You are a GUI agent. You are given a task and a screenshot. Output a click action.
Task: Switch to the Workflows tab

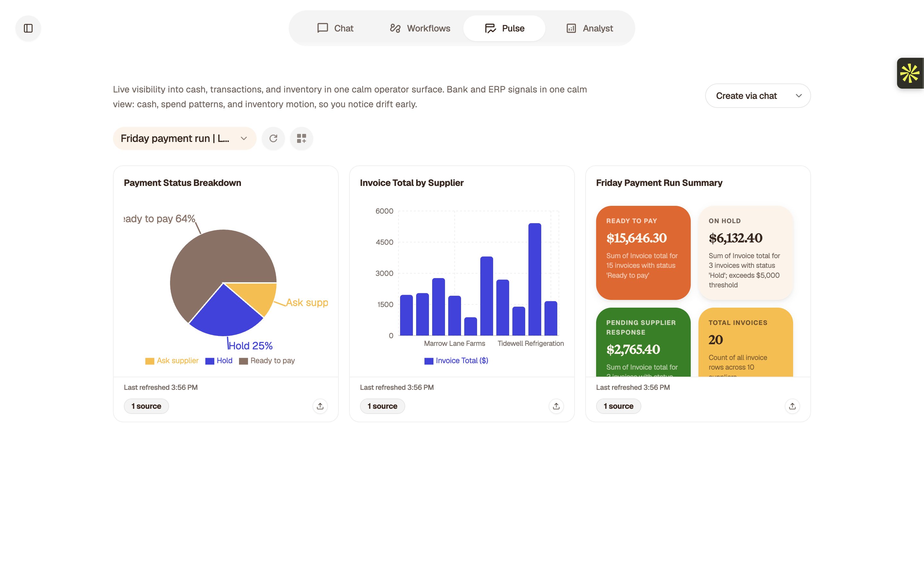tap(420, 28)
